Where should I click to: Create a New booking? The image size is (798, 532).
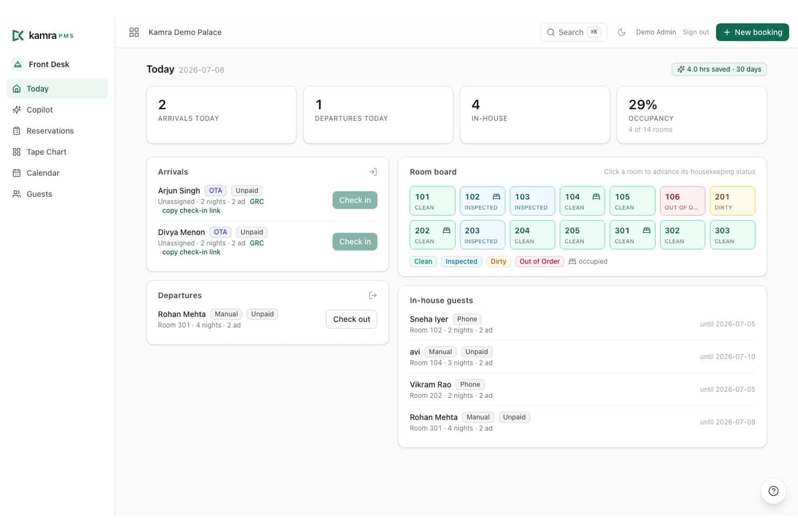[752, 32]
